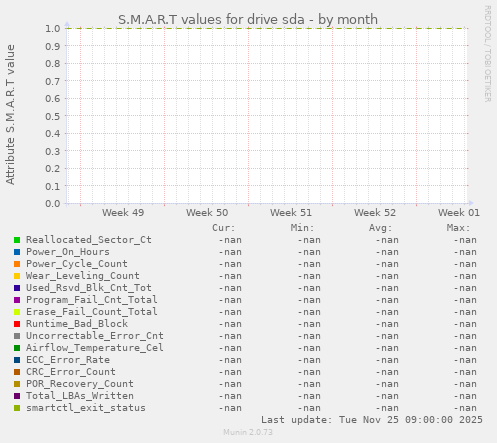Viewport: 497px width, 443px height.
Task: Click the Max value for smartctl_exit_status
Action: (465, 408)
